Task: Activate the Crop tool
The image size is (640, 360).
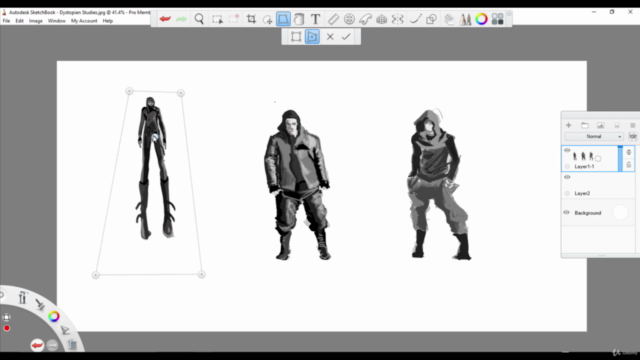Action: coord(251,19)
